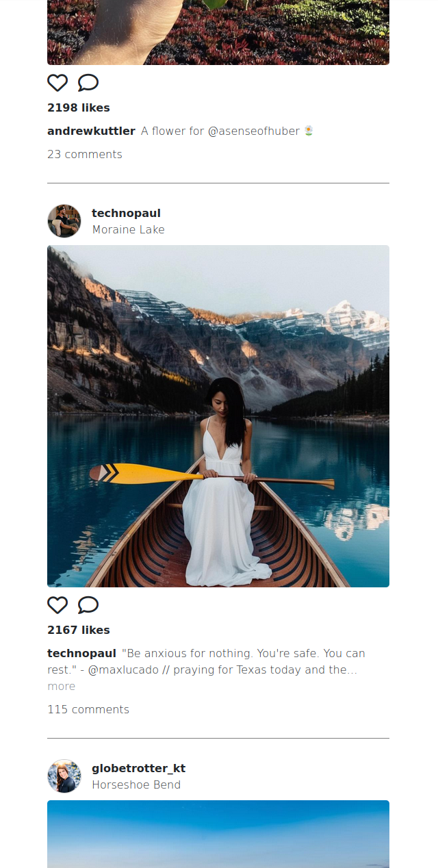Open the flower photo at top
This screenshot has height=868, width=438.
pyautogui.click(x=218, y=32)
